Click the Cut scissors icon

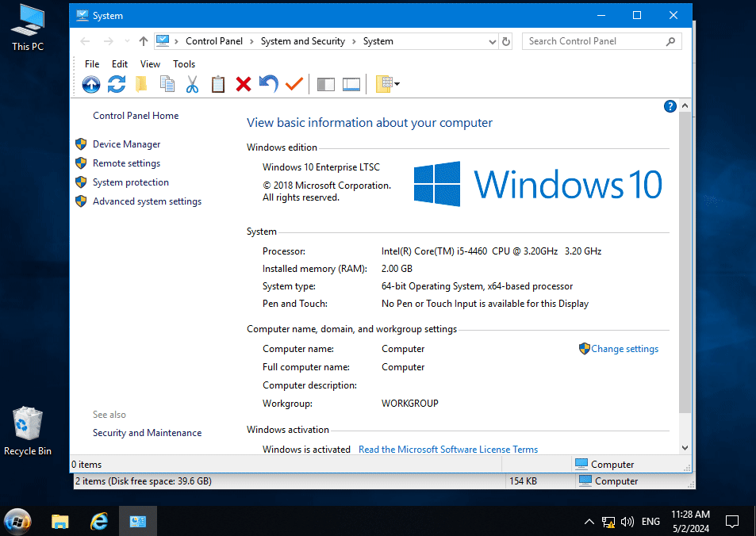click(x=192, y=84)
